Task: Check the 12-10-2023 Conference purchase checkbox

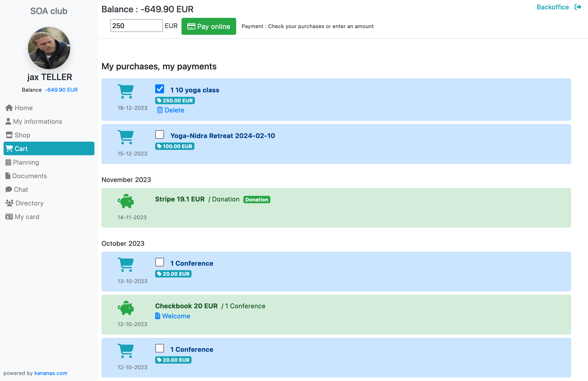Action: (160, 348)
